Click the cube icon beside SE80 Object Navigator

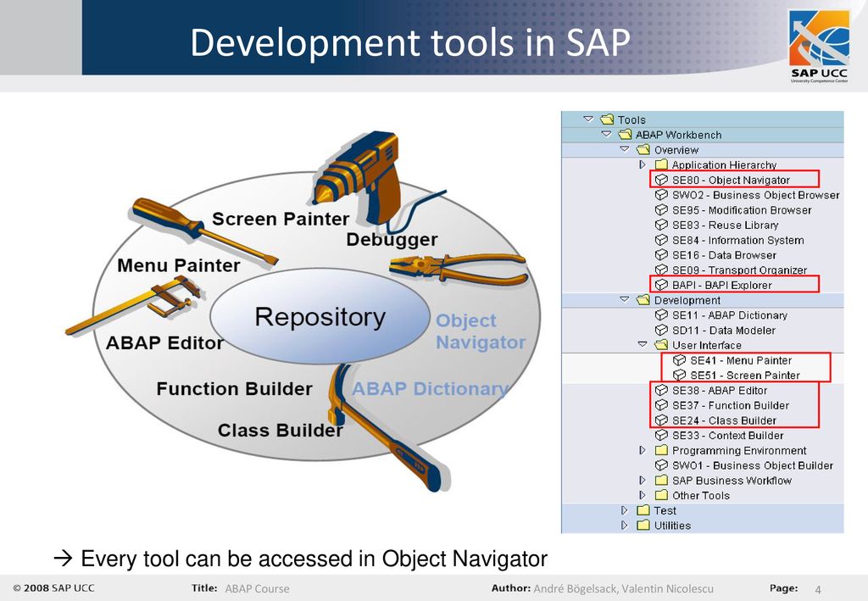pos(661,180)
